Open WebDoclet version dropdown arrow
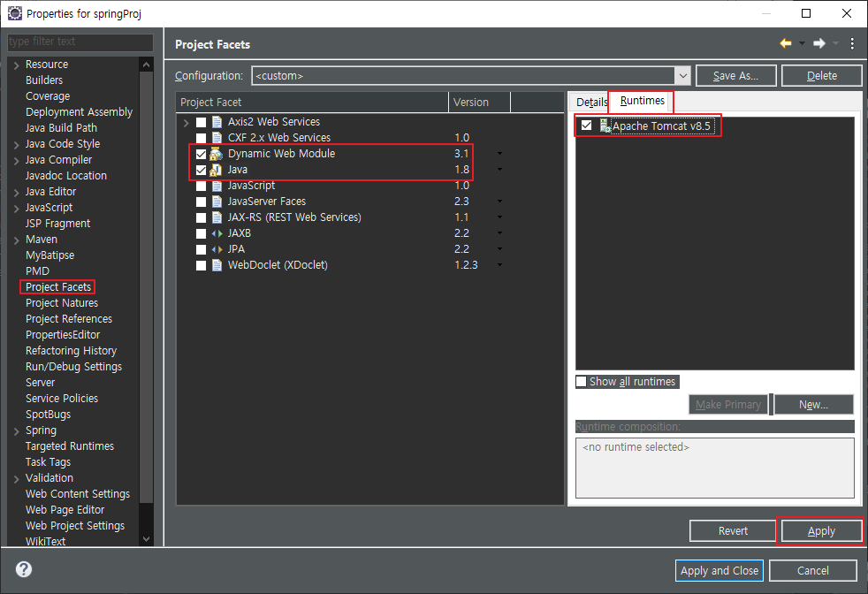The width and height of the screenshot is (868, 594). (499, 265)
